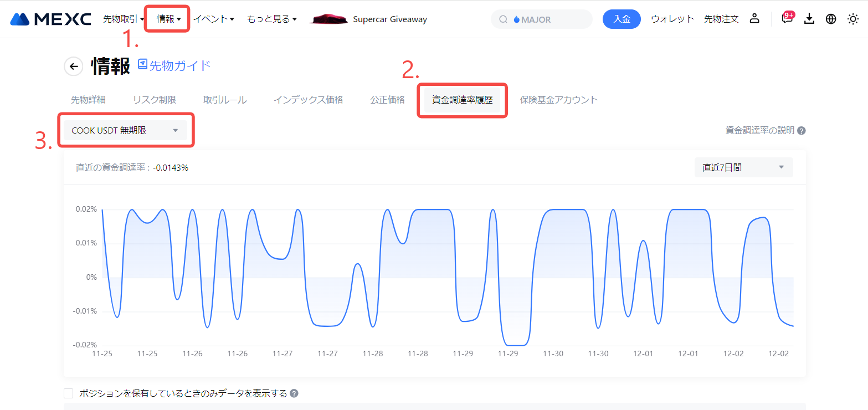Open the messages notification icon
Image resolution: width=868 pixels, height=410 pixels.
click(x=787, y=19)
